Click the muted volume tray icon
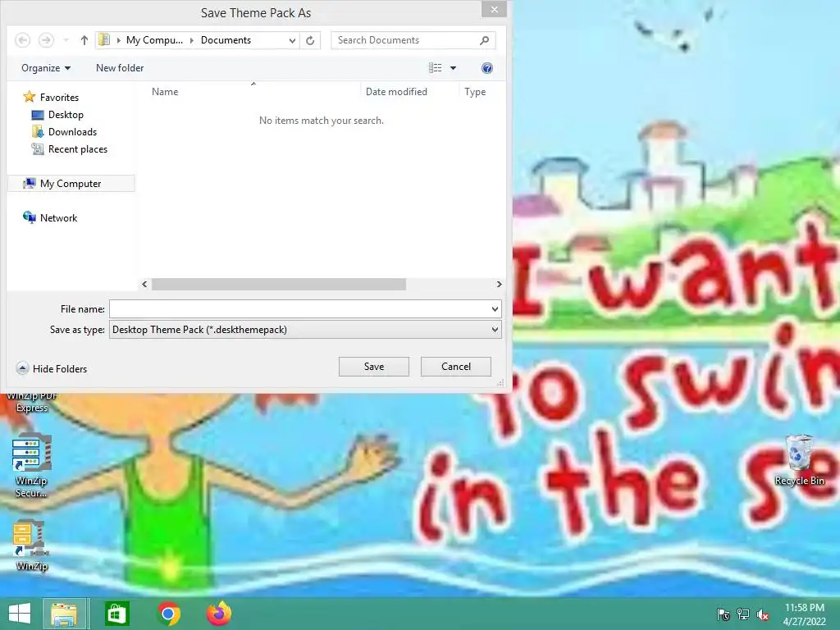The width and height of the screenshot is (840, 630). (763, 614)
